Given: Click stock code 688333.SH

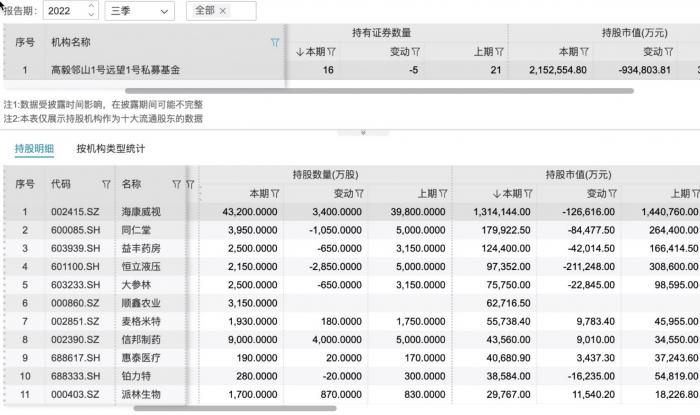Looking at the screenshot, I should pos(75,377).
